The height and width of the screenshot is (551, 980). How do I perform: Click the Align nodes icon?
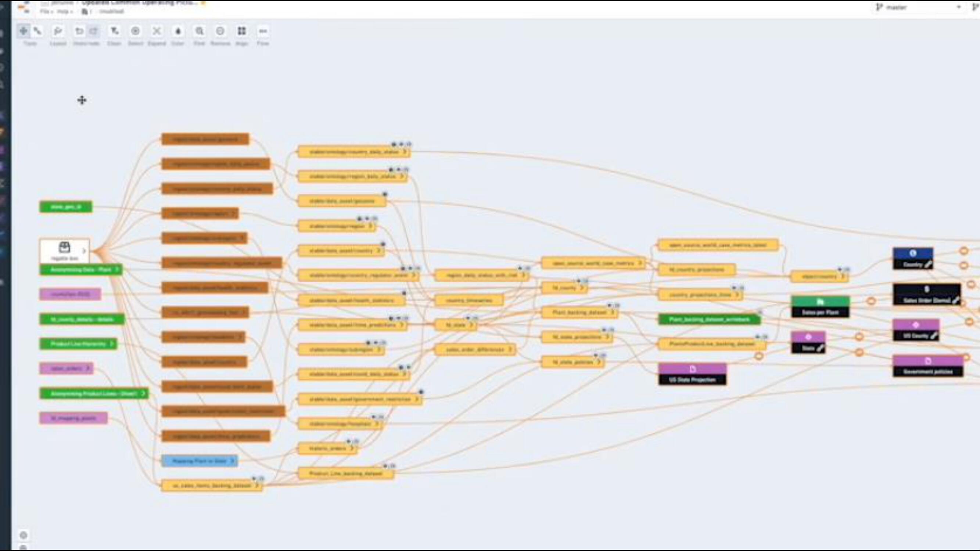click(x=242, y=31)
